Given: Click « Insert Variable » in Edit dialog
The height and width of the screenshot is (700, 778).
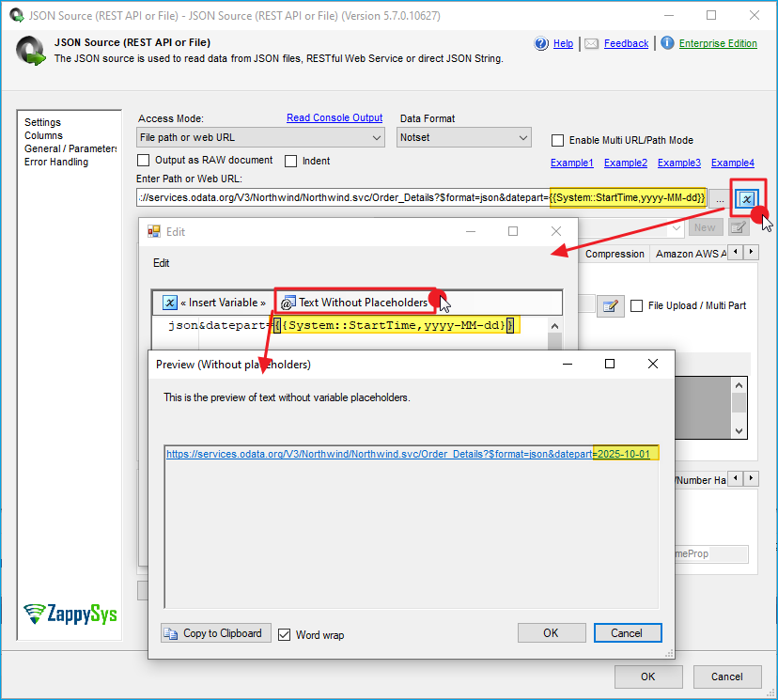Looking at the screenshot, I should (215, 303).
